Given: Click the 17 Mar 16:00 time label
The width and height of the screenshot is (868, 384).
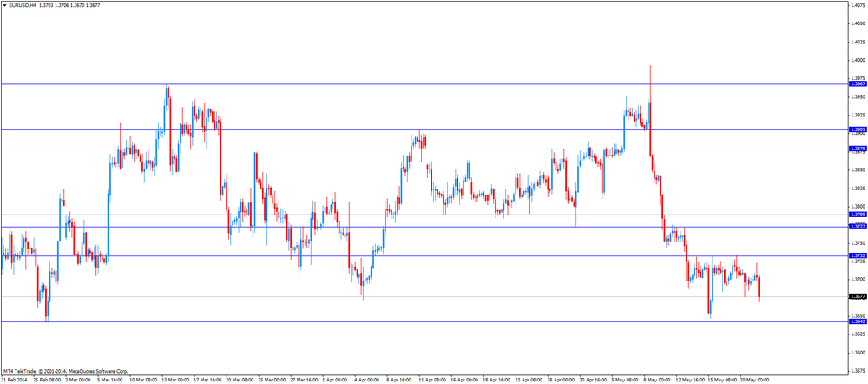Looking at the screenshot, I should pos(207,381).
